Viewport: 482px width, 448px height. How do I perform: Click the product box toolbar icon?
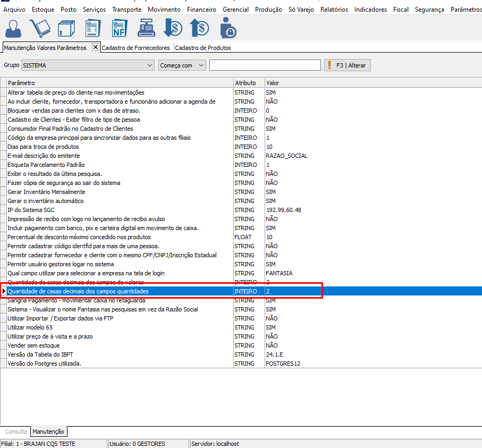point(66,28)
